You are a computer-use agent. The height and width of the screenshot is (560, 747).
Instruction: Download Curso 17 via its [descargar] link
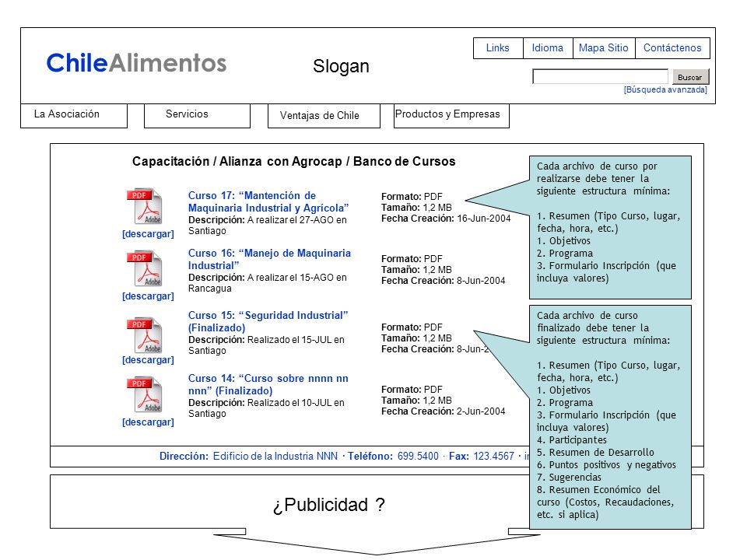pyautogui.click(x=148, y=234)
